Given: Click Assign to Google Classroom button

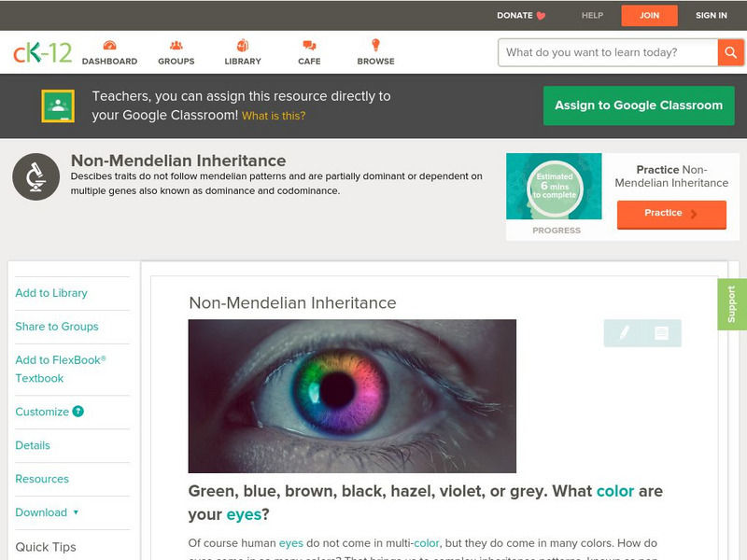Looking at the screenshot, I should 639,105.
